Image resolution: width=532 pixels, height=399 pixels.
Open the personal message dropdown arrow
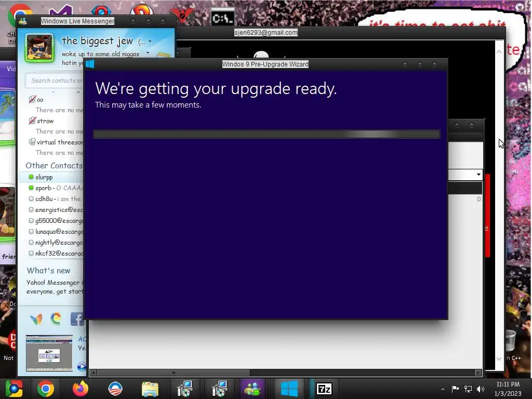click(x=148, y=53)
